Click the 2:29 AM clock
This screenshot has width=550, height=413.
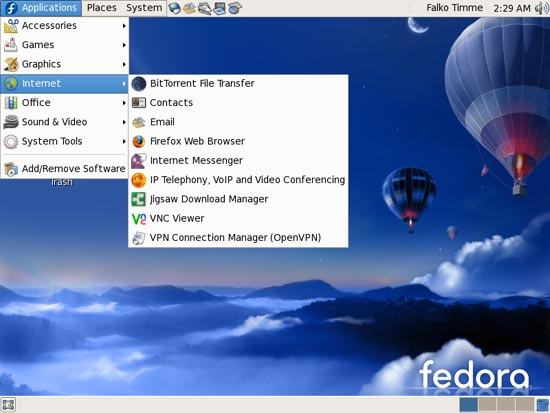pyautogui.click(x=512, y=8)
